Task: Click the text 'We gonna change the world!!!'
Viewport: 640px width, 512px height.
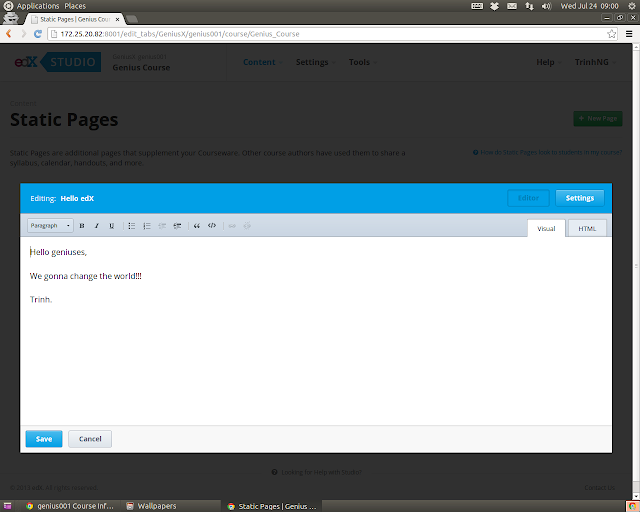Action: (x=86, y=276)
